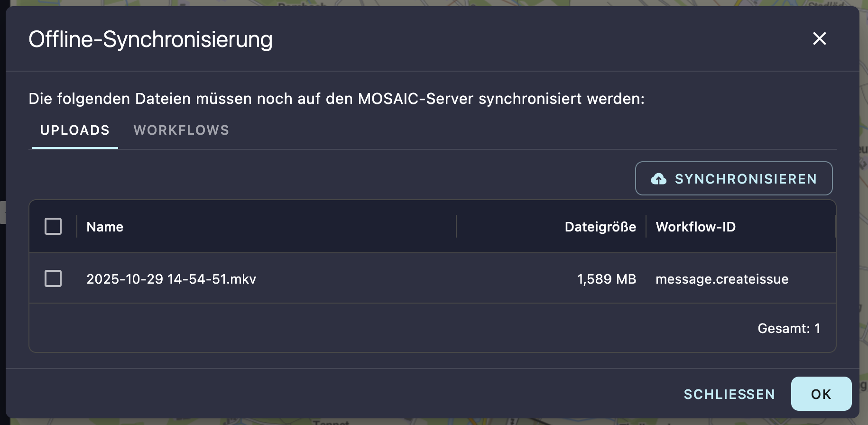Viewport: 868px width, 425px height.
Task: Select the file name 2025-10-29 14-54-51.mkv
Action: point(171,279)
